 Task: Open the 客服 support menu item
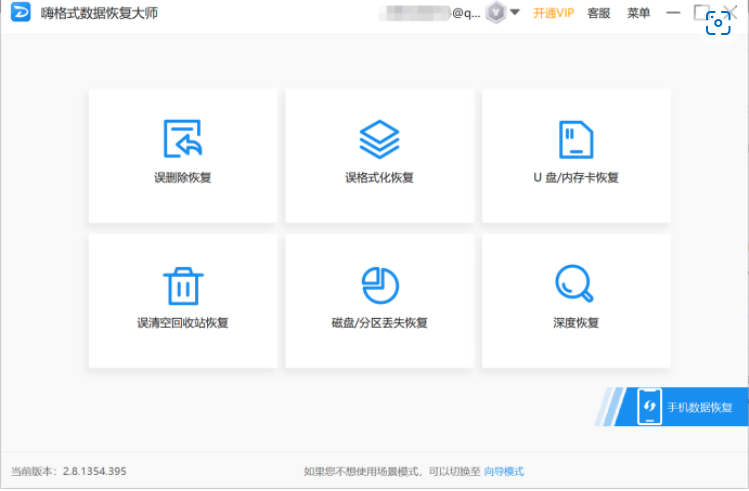coord(599,13)
